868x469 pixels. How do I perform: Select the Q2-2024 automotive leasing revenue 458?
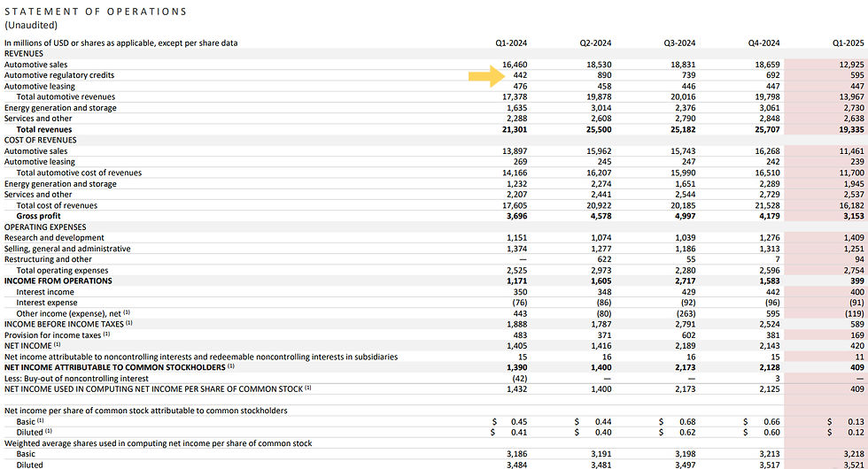point(604,87)
